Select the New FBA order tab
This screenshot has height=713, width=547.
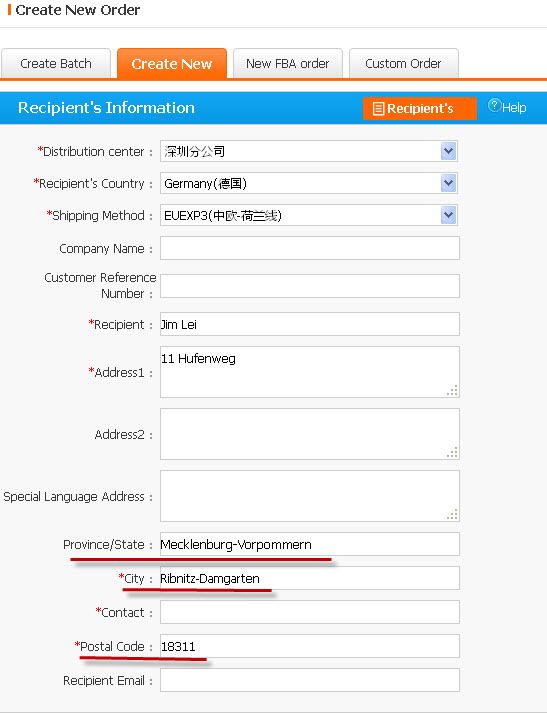288,64
